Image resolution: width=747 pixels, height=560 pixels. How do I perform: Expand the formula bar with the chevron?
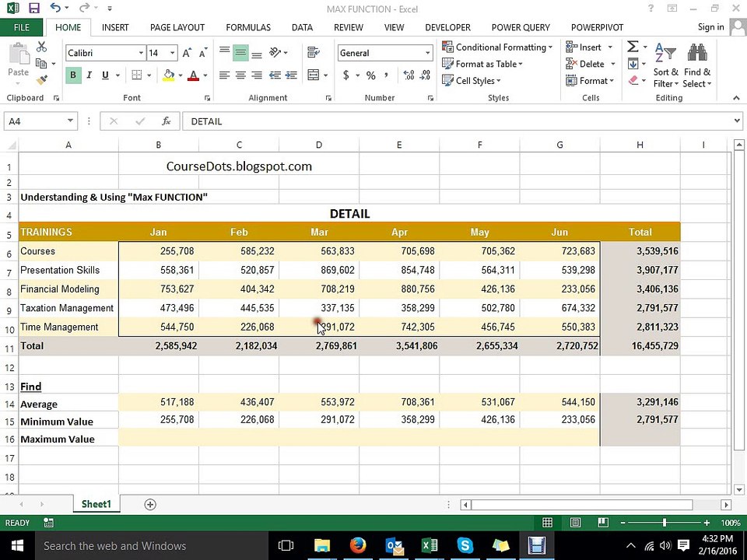coord(737,121)
